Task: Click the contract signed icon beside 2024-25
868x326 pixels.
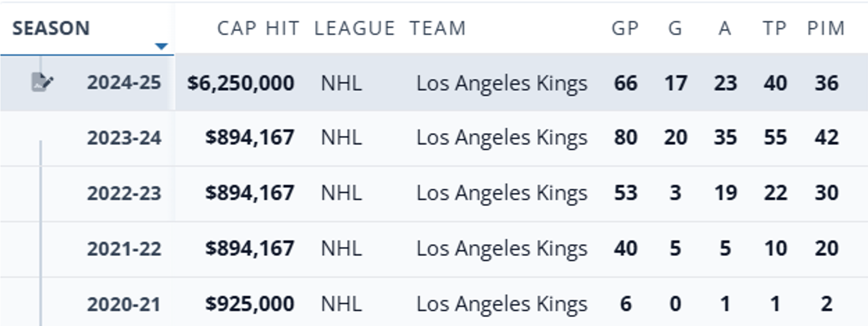Action: click(41, 82)
